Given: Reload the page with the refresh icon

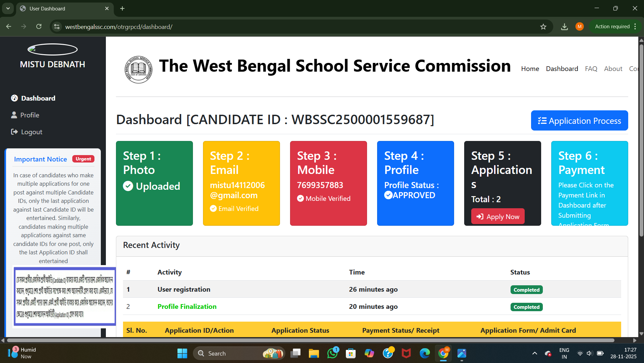Looking at the screenshot, I should point(39,26).
